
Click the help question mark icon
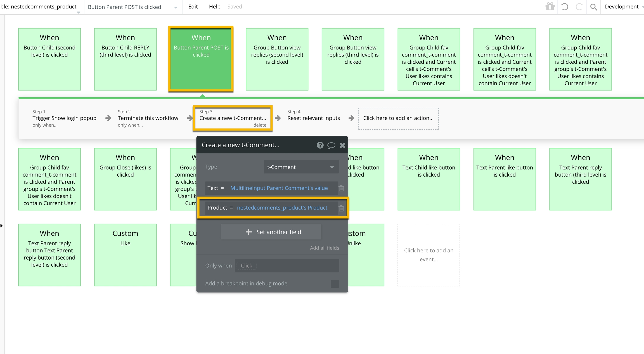coord(320,145)
